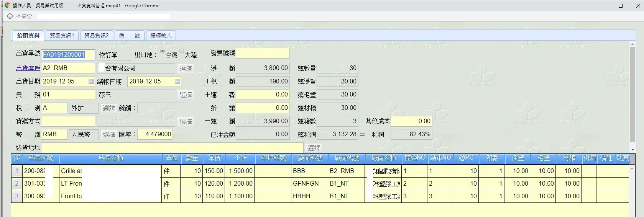Click 選擇 next to the 送貨地址 field

314,148
